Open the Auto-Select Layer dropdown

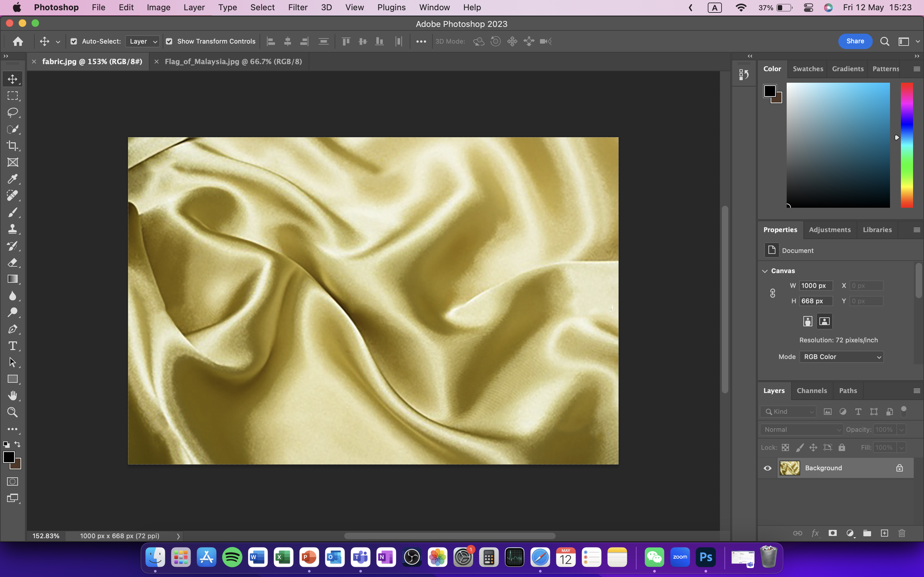pyautogui.click(x=142, y=41)
